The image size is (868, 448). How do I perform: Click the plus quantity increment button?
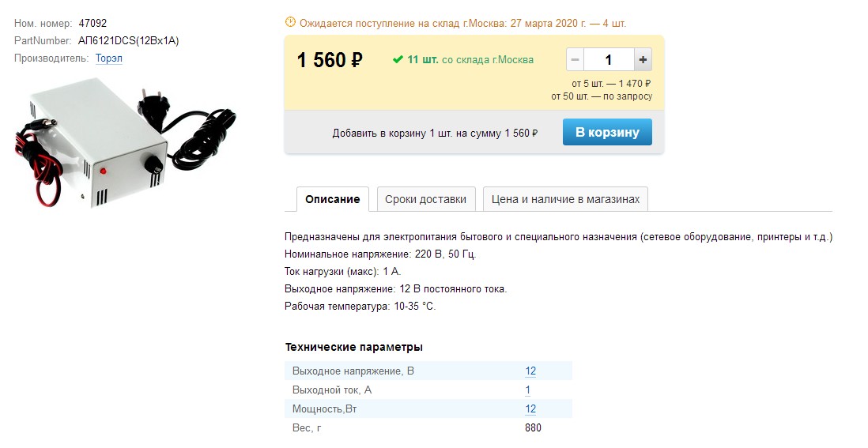[x=643, y=60]
